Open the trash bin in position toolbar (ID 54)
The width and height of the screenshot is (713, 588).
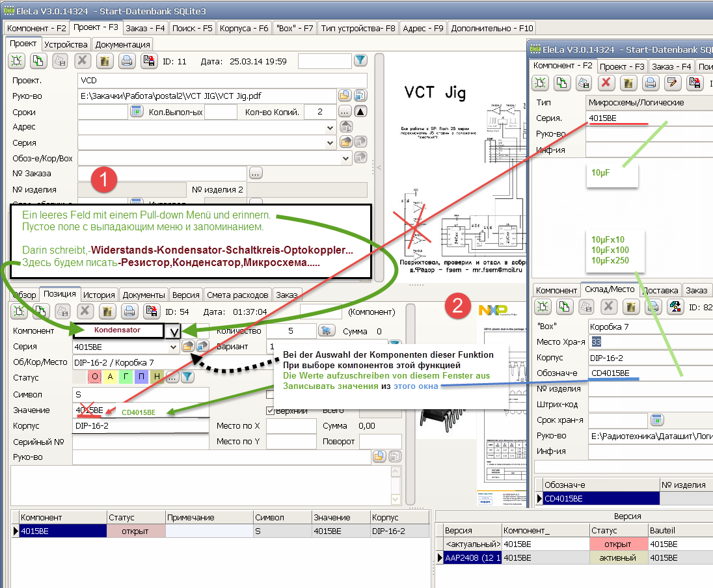[107, 311]
